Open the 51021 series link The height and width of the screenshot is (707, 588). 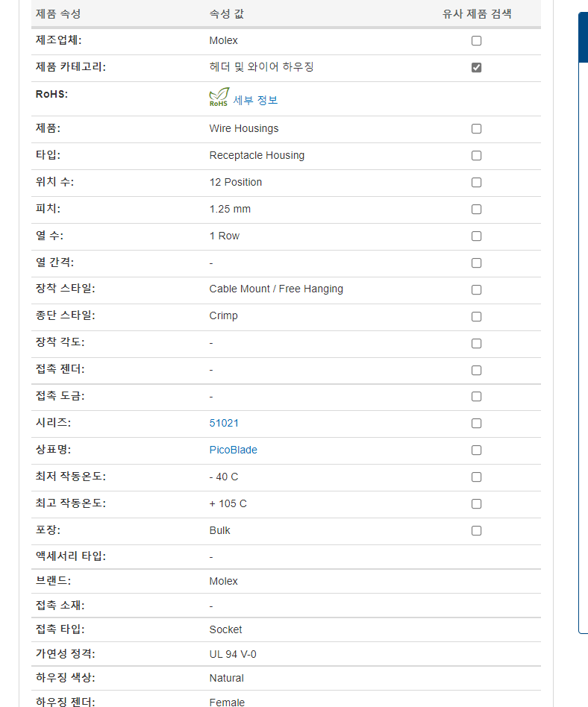(x=224, y=423)
